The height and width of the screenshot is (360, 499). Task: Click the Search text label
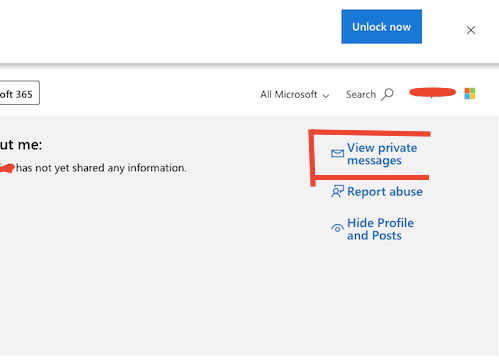pos(361,95)
